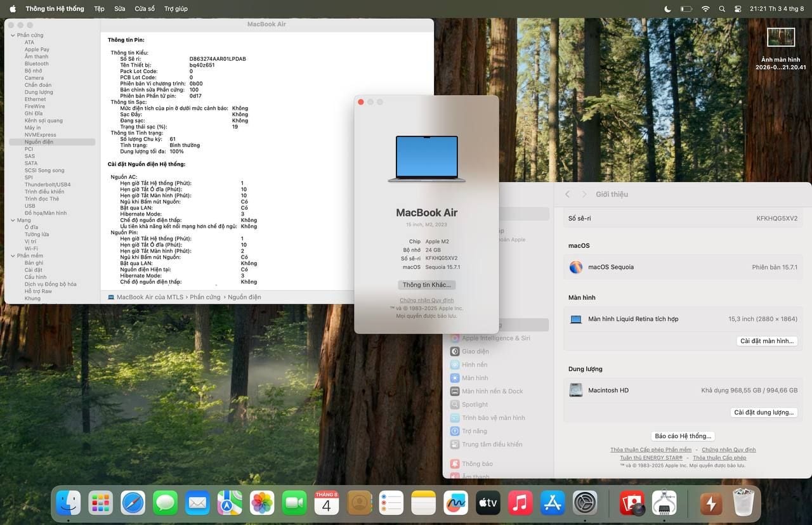Click the Cài đặt dung lượng button
812x525 pixels.
[764, 412]
